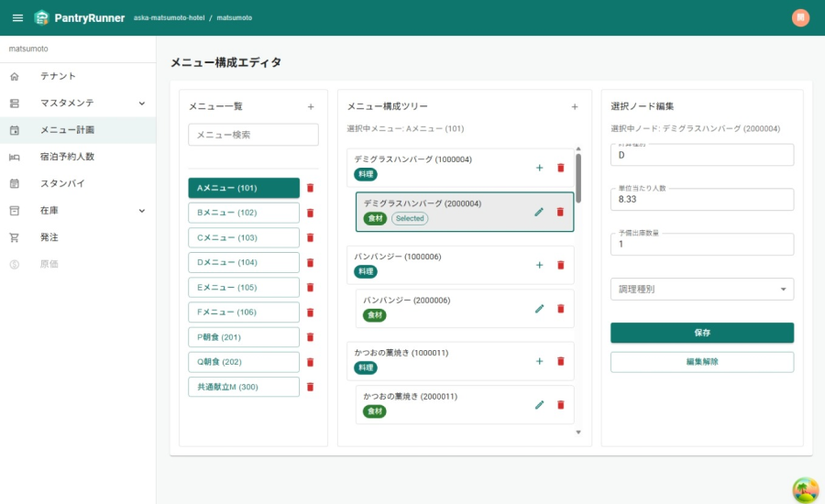Image resolution: width=825 pixels, height=504 pixels.
Task: Click the tree panel scrollbar thumb
Action: point(578,178)
